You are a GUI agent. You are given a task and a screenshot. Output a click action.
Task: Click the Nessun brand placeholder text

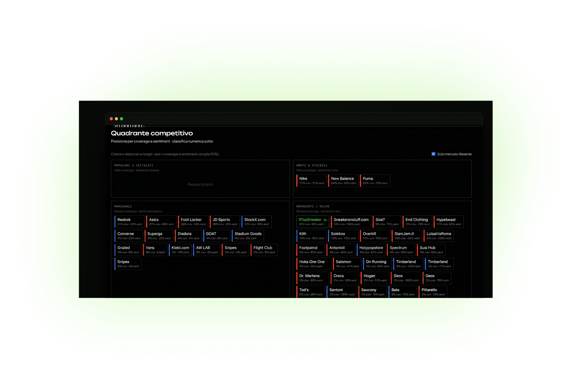click(200, 185)
